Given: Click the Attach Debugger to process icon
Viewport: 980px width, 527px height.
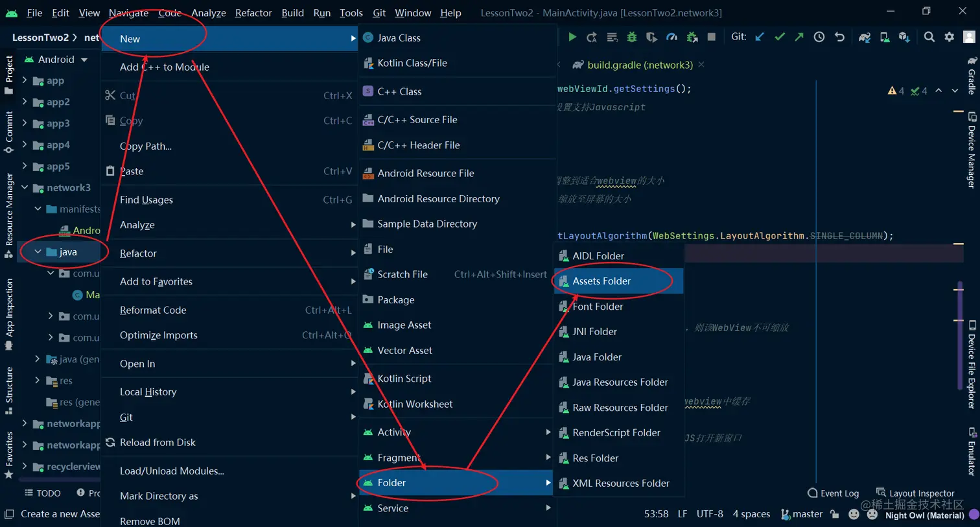Looking at the screenshot, I should (x=692, y=37).
